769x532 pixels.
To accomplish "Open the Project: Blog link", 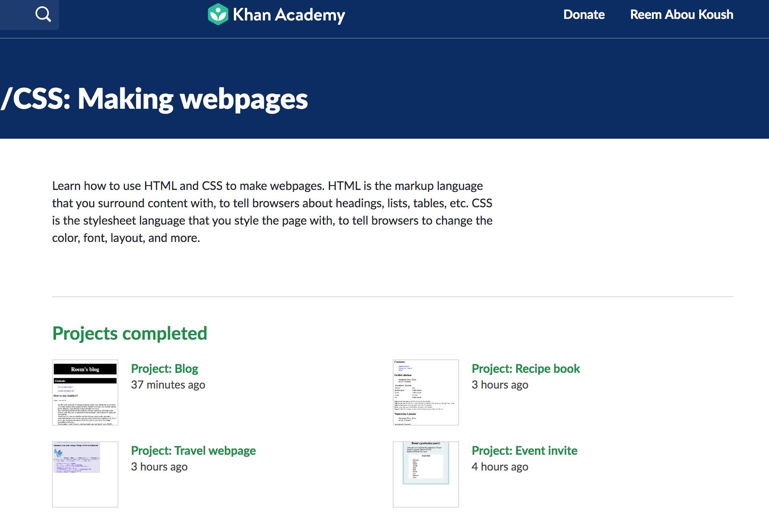I will click(x=164, y=368).
